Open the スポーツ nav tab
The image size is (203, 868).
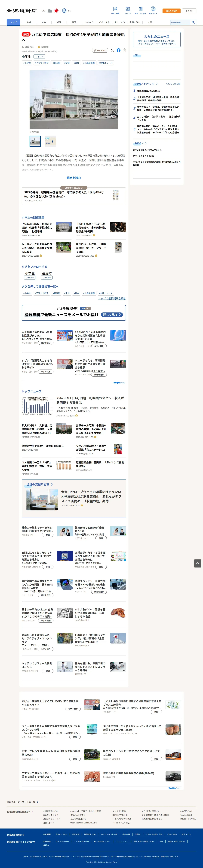[89, 22]
